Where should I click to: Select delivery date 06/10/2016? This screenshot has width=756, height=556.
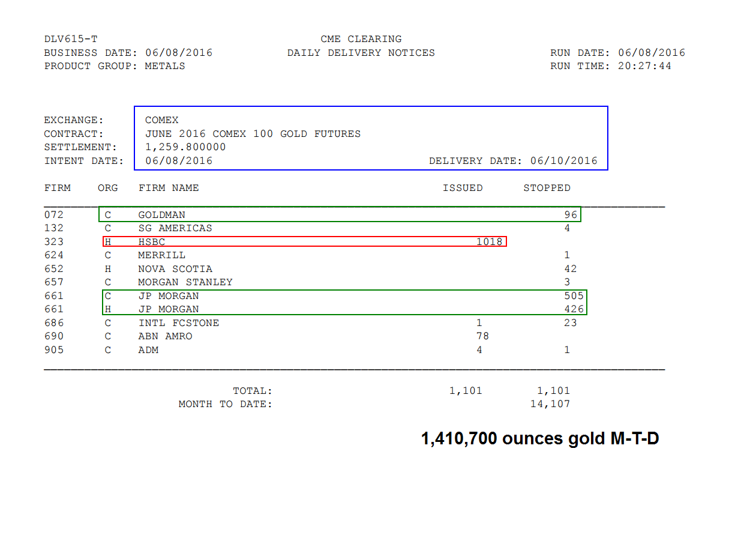[x=564, y=161]
